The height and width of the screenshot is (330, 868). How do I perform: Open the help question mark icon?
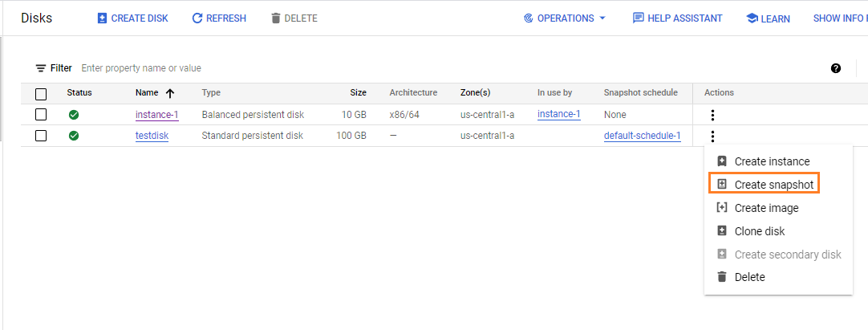pyautogui.click(x=836, y=68)
